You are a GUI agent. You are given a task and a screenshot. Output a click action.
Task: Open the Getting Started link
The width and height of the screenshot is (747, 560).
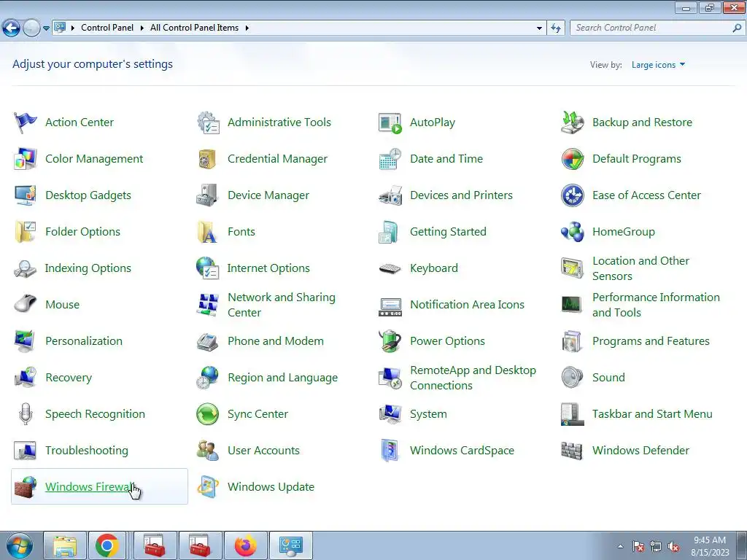[448, 232]
